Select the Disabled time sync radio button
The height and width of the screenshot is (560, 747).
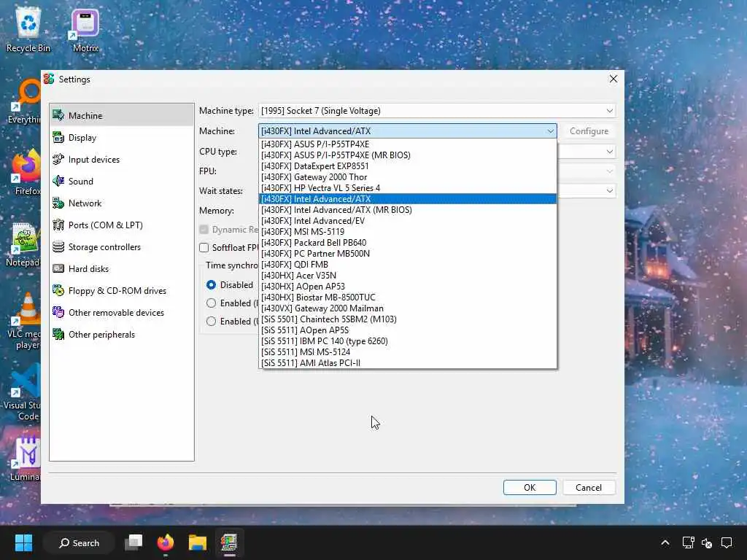pyautogui.click(x=211, y=285)
